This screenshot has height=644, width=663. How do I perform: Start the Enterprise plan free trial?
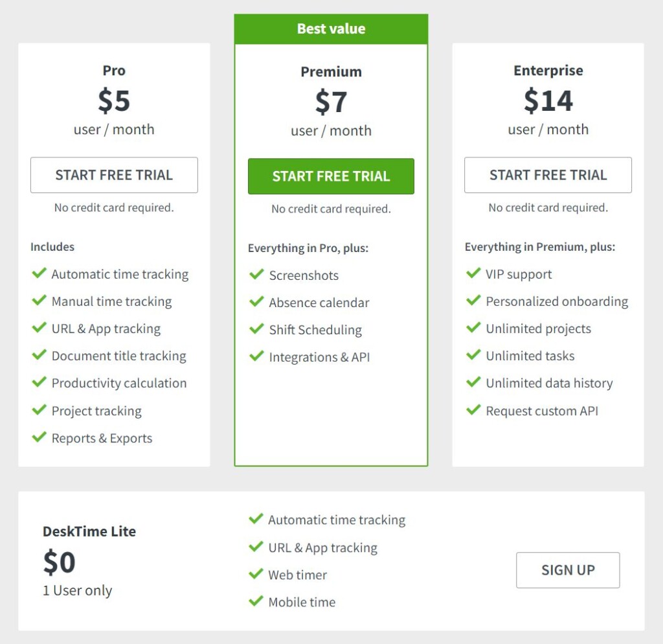(x=548, y=175)
